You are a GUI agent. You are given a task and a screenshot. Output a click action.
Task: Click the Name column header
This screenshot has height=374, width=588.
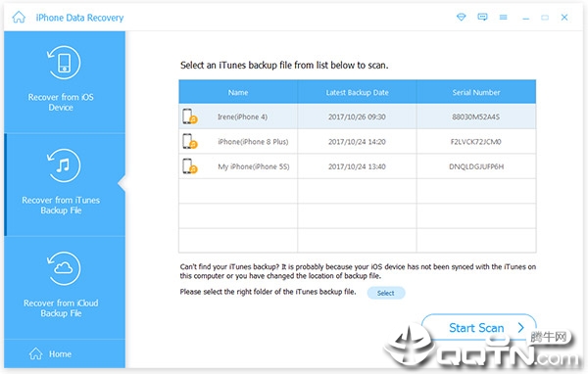click(x=238, y=92)
